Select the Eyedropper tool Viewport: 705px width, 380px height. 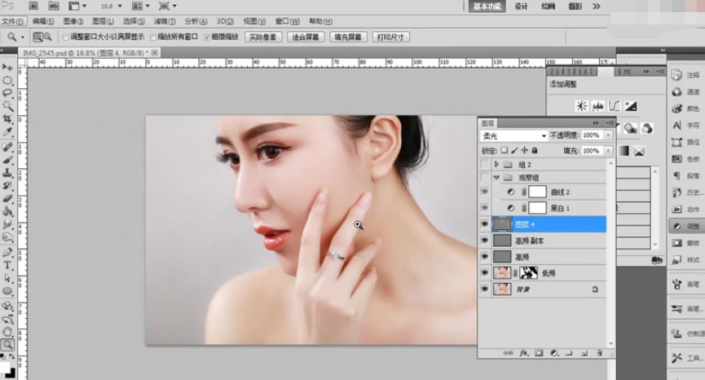click(x=8, y=132)
